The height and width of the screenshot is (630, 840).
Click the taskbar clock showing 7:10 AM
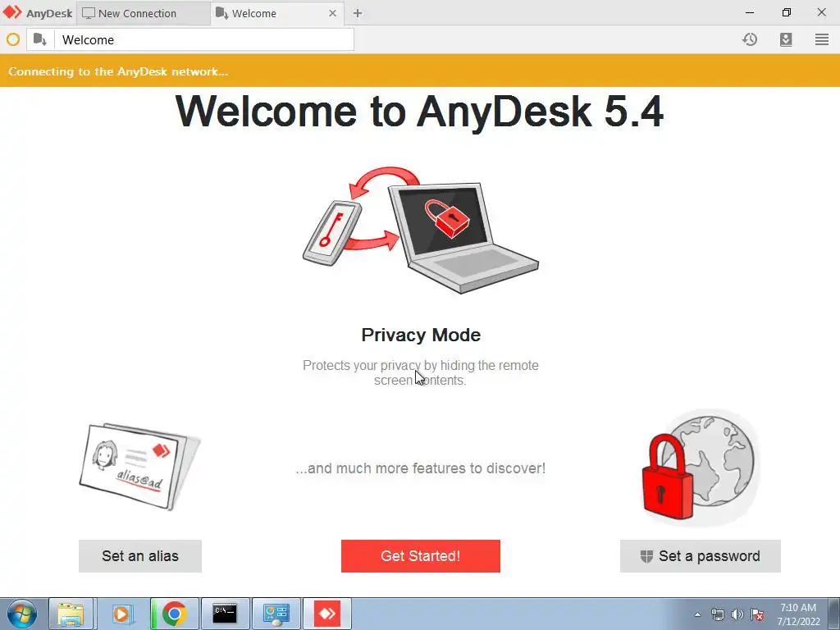(x=798, y=614)
